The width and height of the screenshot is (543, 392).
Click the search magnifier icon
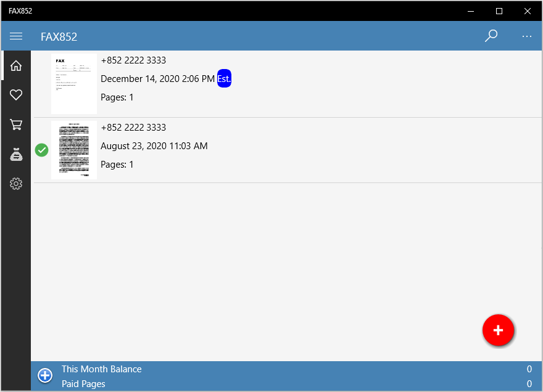491,36
